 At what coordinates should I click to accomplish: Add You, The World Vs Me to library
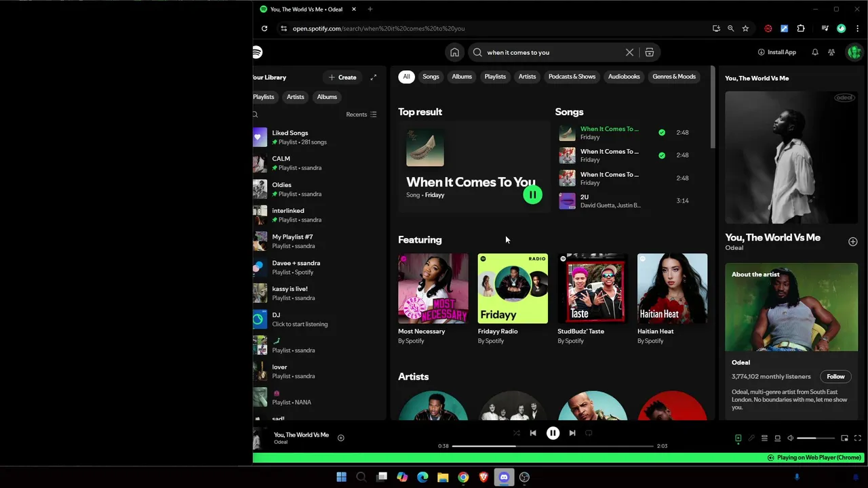[852, 241]
